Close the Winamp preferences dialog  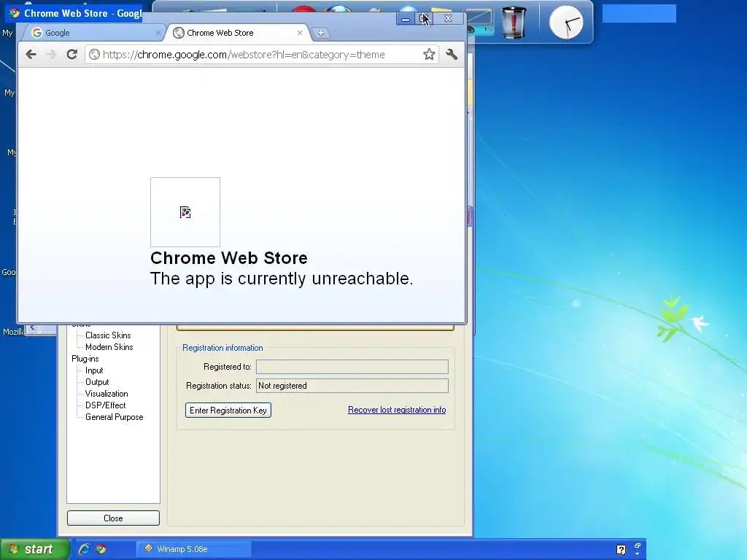(x=113, y=518)
